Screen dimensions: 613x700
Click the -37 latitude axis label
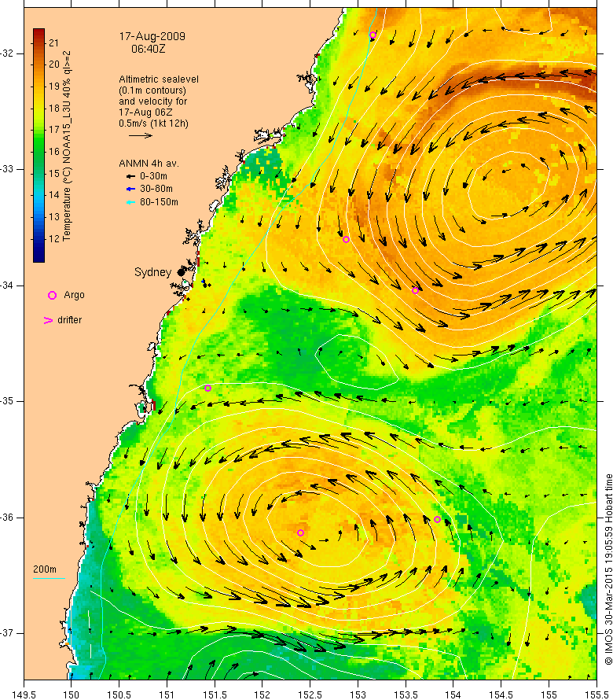click(7, 633)
